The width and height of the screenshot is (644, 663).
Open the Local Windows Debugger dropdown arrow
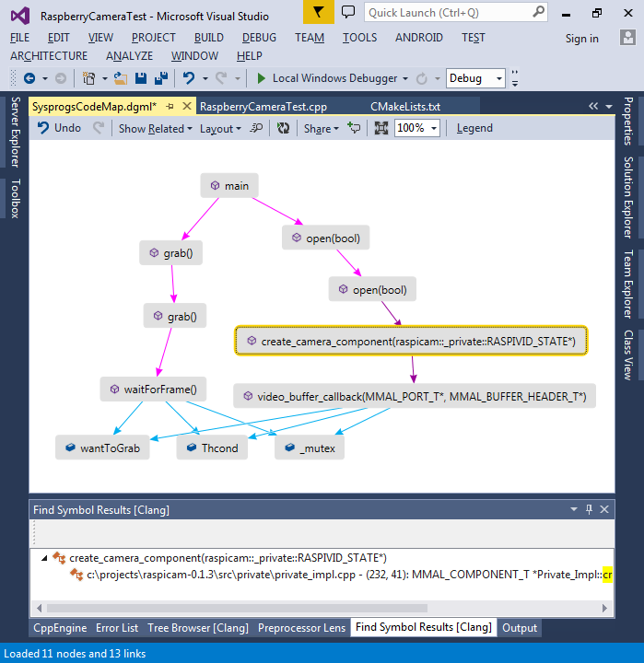405,78
